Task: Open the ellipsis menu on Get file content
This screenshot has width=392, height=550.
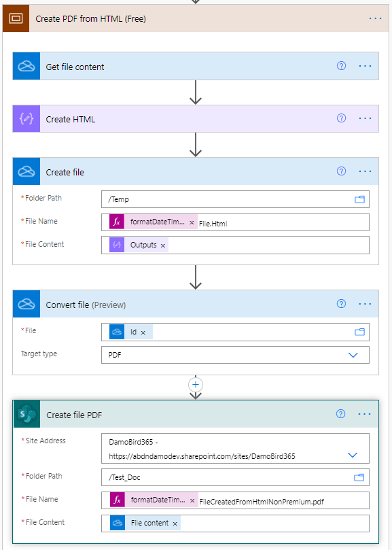Action: 365,66
